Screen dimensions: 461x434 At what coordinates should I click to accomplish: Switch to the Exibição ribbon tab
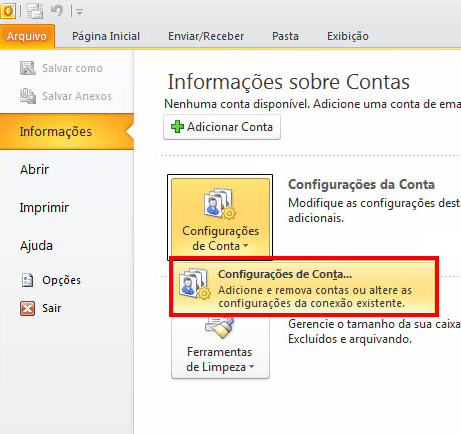click(x=348, y=36)
